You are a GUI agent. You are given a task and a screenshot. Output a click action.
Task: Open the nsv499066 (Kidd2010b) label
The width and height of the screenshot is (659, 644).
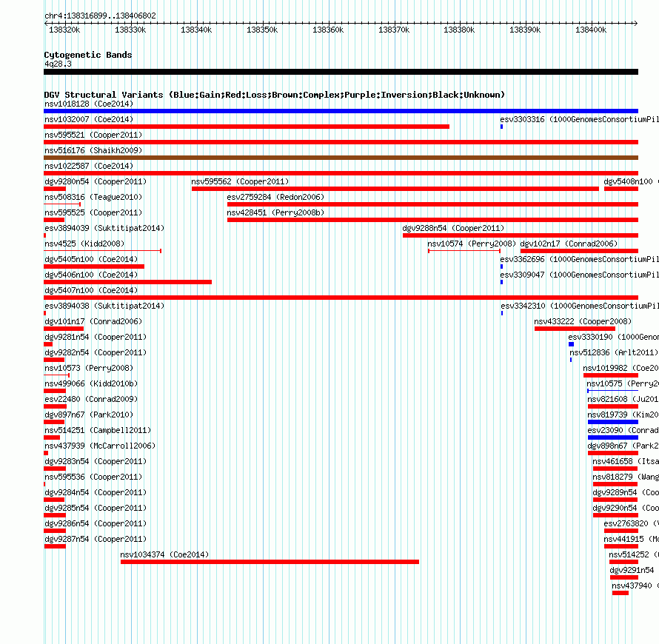tap(91, 383)
